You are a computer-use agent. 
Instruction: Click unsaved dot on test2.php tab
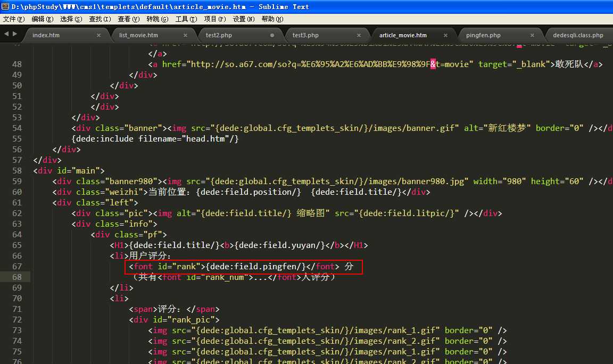(x=272, y=35)
